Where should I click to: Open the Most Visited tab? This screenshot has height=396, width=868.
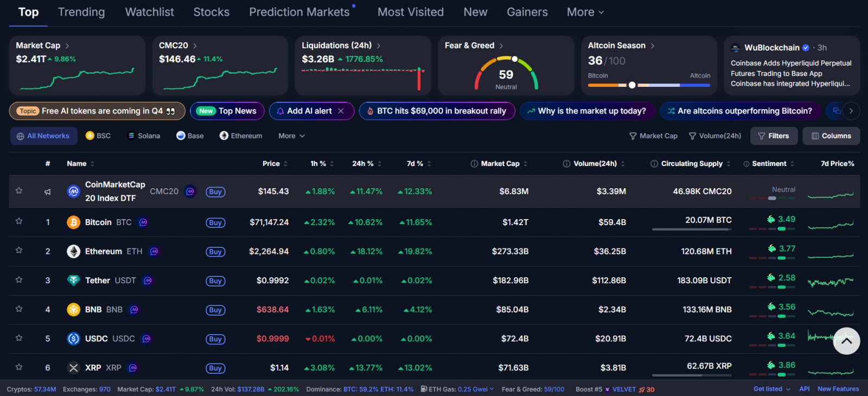(411, 12)
